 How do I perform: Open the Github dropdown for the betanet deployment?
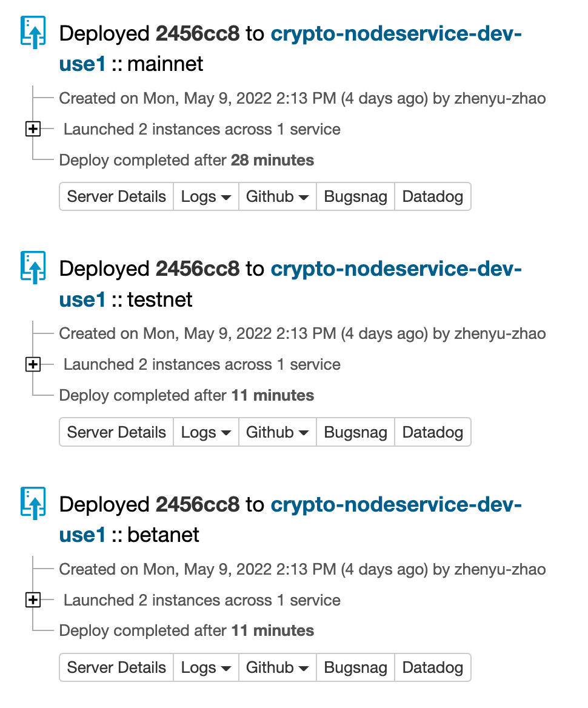(x=277, y=667)
